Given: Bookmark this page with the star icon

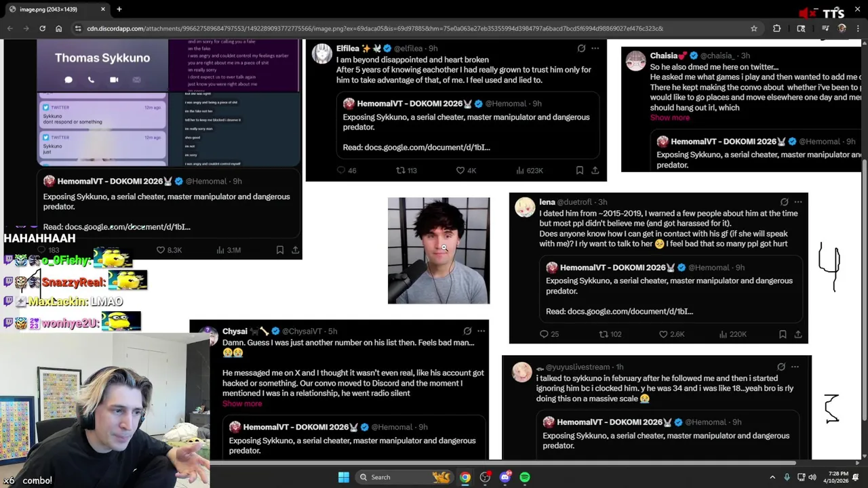Looking at the screenshot, I should [753, 28].
